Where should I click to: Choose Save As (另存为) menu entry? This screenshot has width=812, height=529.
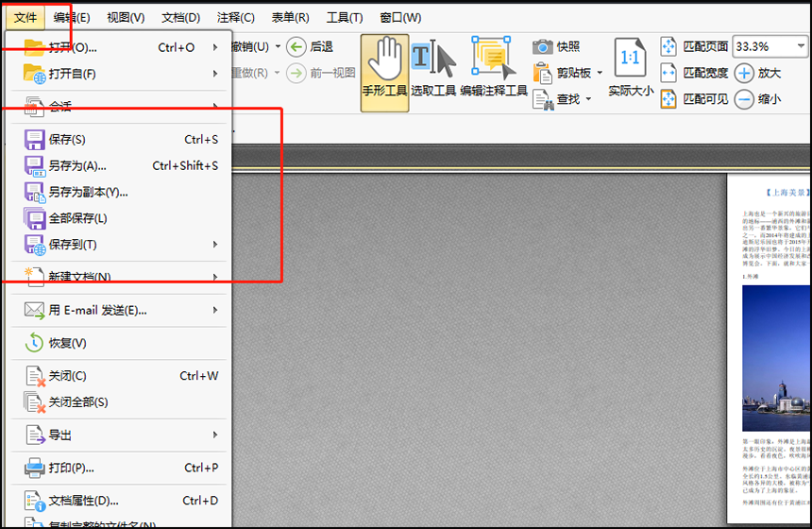pos(77,165)
